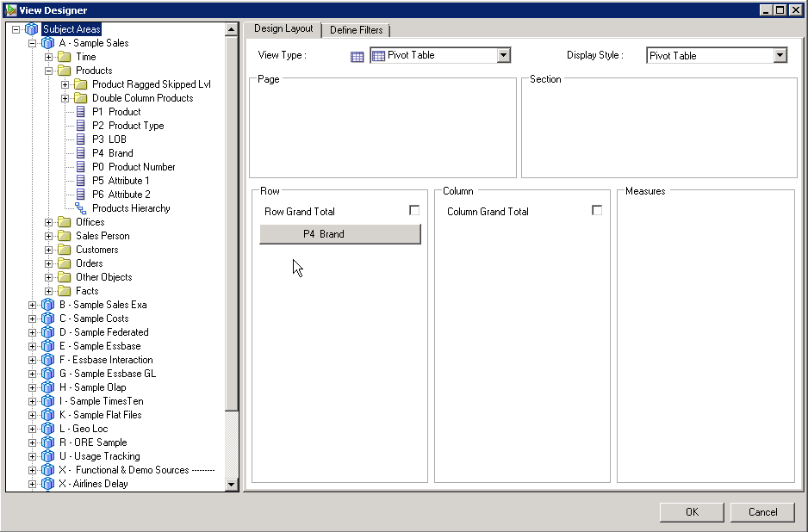Open the View Type dropdown
Image resolution: width=808 pixels, height=532 pixels.
(x=505, y=54)
